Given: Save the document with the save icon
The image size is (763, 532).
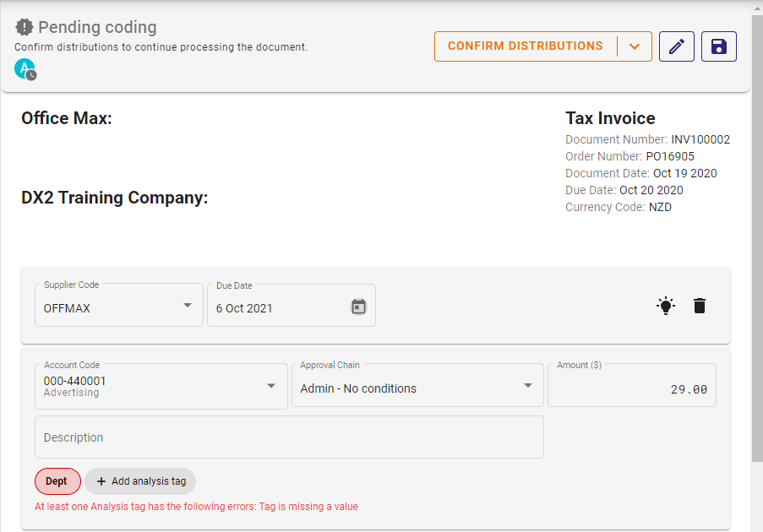Looking at the screenshot, I should (718, 46).
